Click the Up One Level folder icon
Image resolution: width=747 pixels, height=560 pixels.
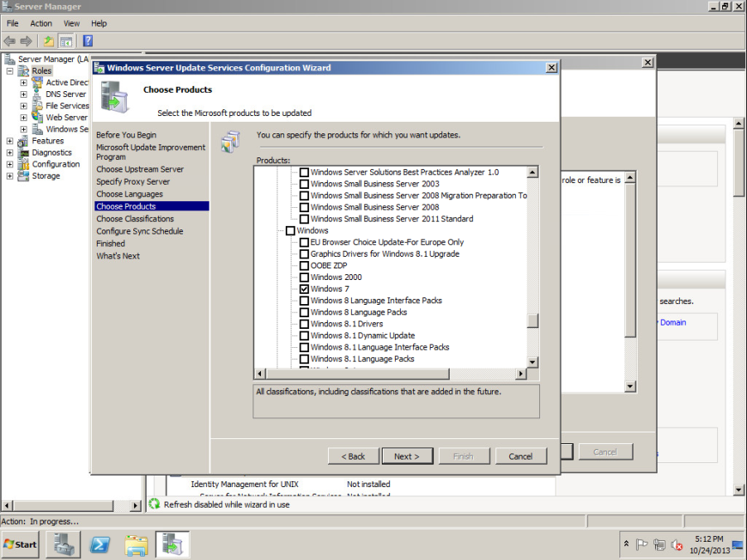(49, 41)
